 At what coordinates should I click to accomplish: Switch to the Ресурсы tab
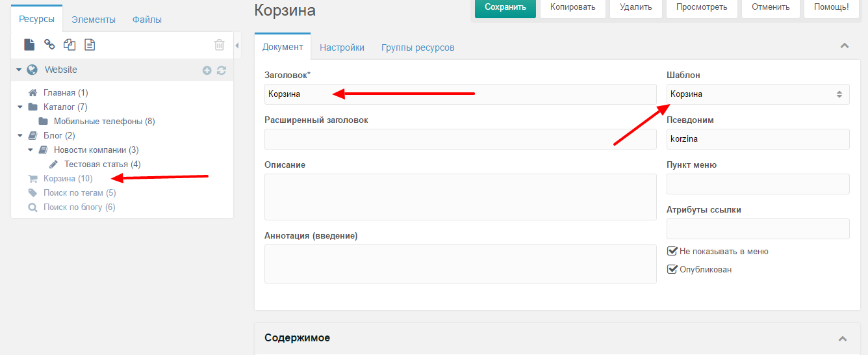(x=36, y=19)
